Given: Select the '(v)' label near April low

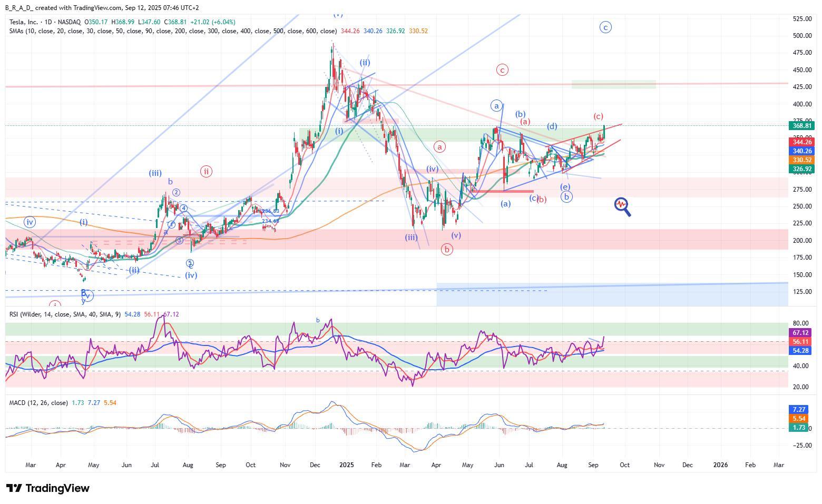Looking at the screenshot, I should click(x=456, y=235).
